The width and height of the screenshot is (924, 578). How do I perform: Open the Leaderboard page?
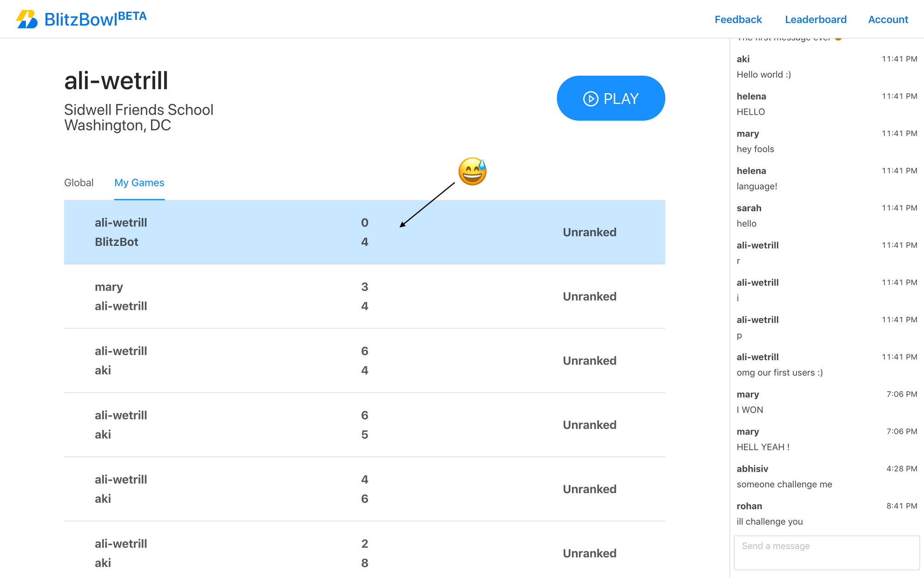(815, 19)
